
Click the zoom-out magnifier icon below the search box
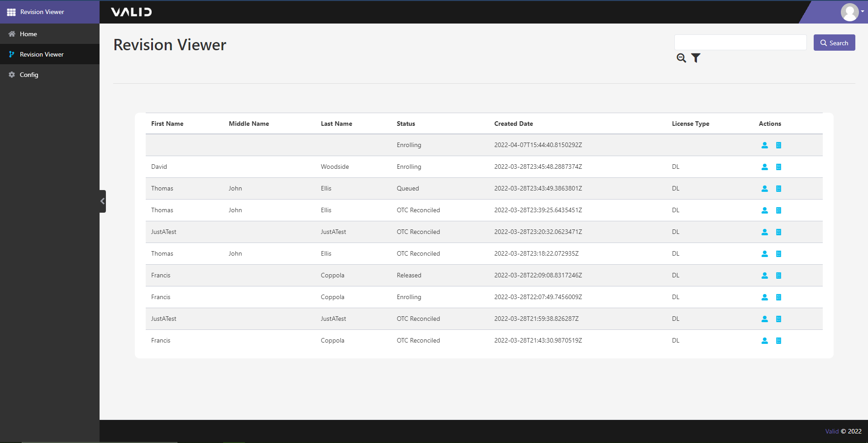681,58
